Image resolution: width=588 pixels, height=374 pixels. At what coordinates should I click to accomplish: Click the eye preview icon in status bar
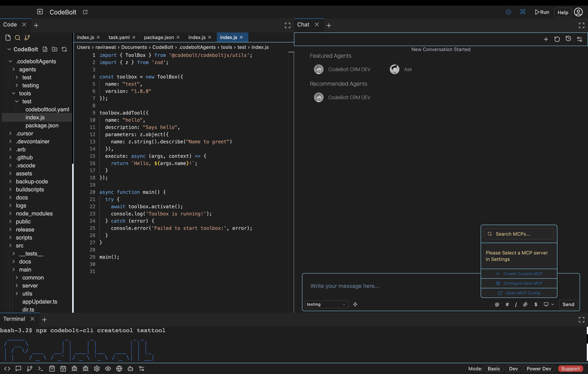[x=108, y=369]
